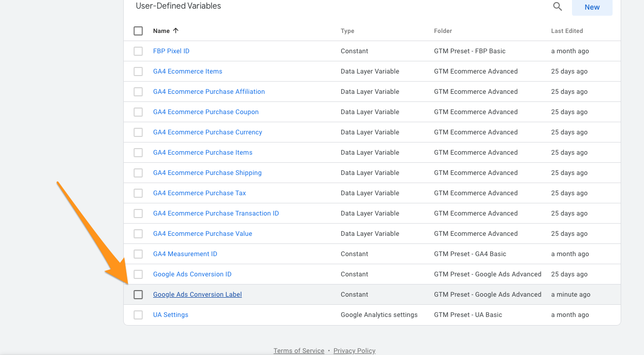
Task: Check GA4 Ecommerce Purchase Shipping checkbox
Action: coord(138,173)
